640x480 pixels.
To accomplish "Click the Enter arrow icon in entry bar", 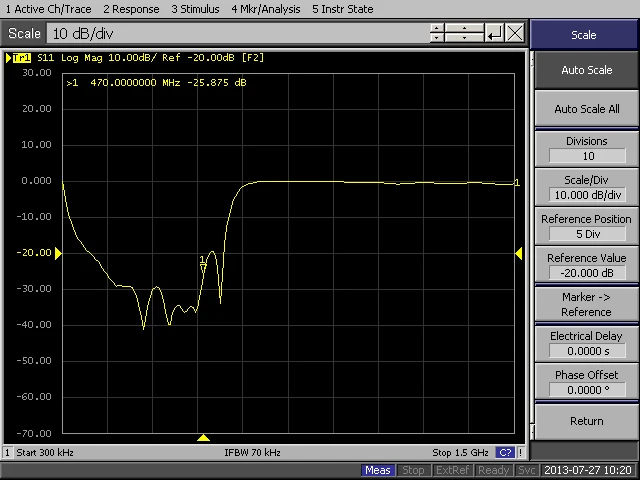I will (x=494, y=33).
